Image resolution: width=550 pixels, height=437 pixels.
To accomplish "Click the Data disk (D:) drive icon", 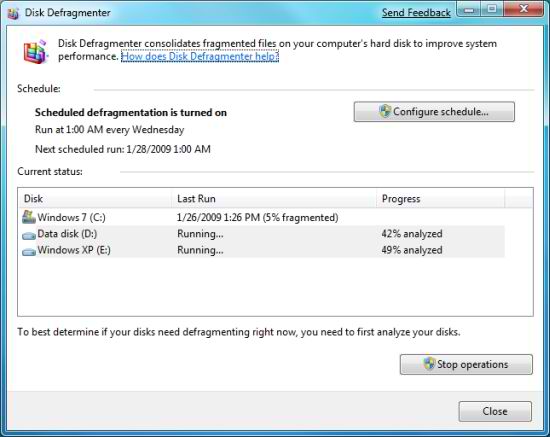I will [x=29, y=235].
